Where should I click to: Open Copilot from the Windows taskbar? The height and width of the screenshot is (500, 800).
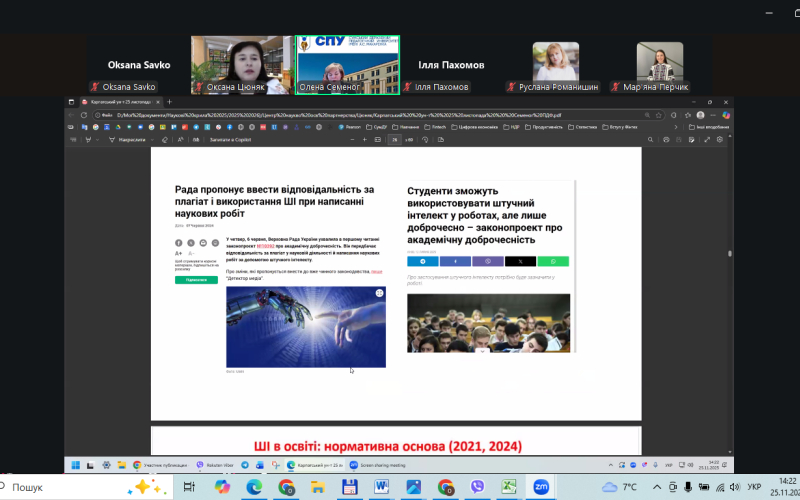(x=221, y=487)
